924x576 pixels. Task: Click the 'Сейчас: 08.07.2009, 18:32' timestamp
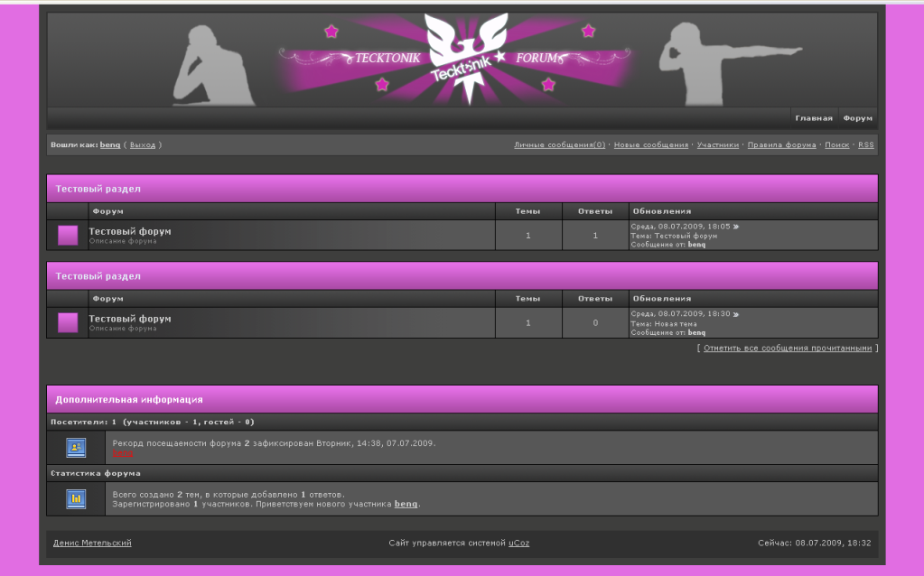815,543
